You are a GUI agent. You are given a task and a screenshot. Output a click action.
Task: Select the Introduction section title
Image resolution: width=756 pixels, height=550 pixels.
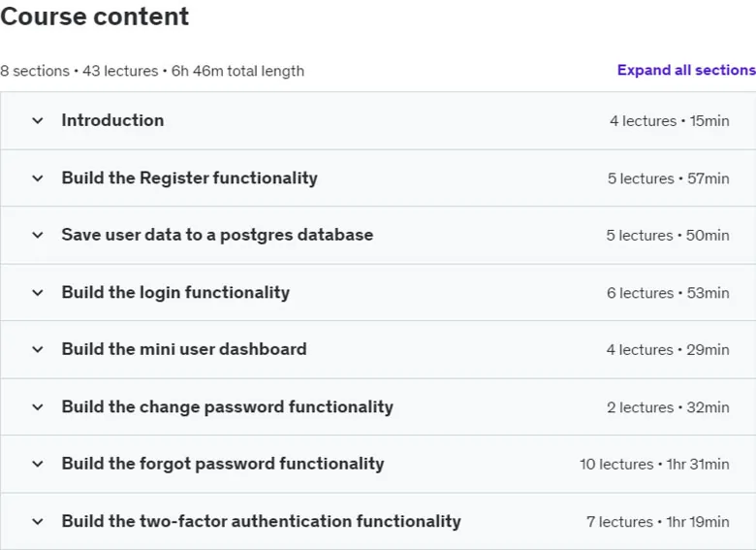112,120
